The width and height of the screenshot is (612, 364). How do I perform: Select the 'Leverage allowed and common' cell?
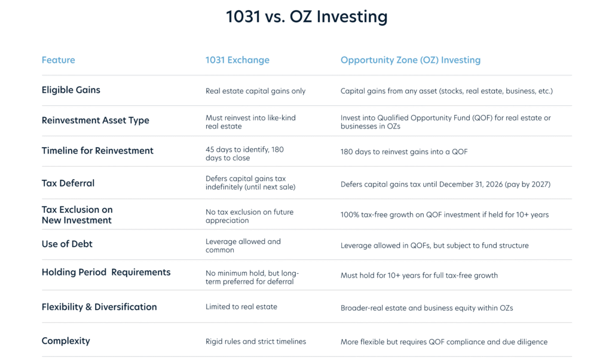[243, 246]
